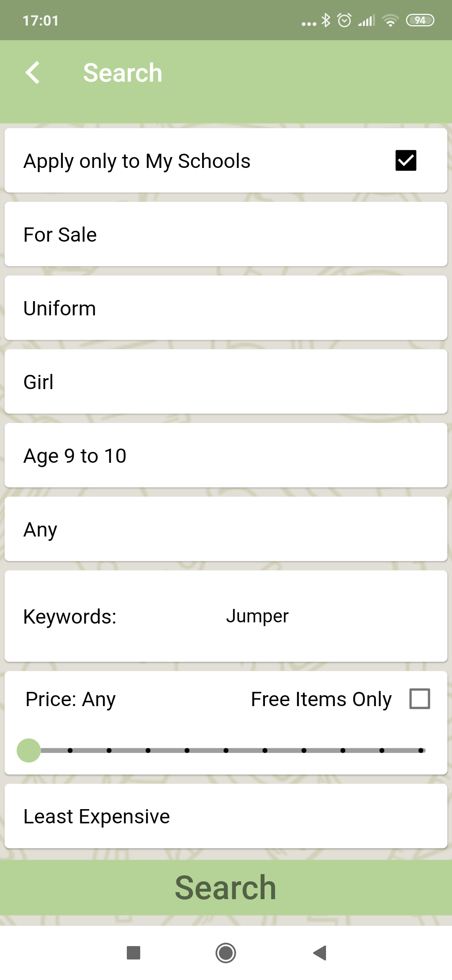Uncheck Apply only to My Schools
The image size is (452, 980).
[x=406, y=160]
